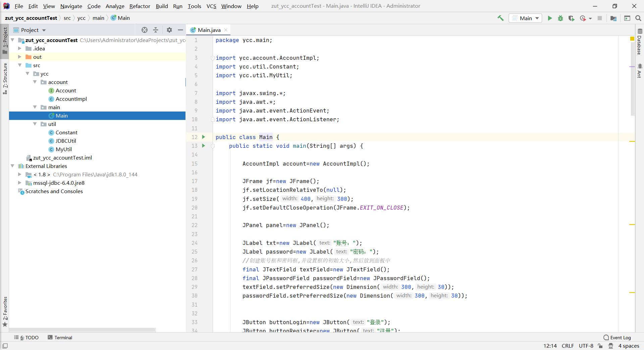Run with Coverage using the shield icon
Image resolution: width=644 pixels, height=350 pixels.
pos(571,18)
